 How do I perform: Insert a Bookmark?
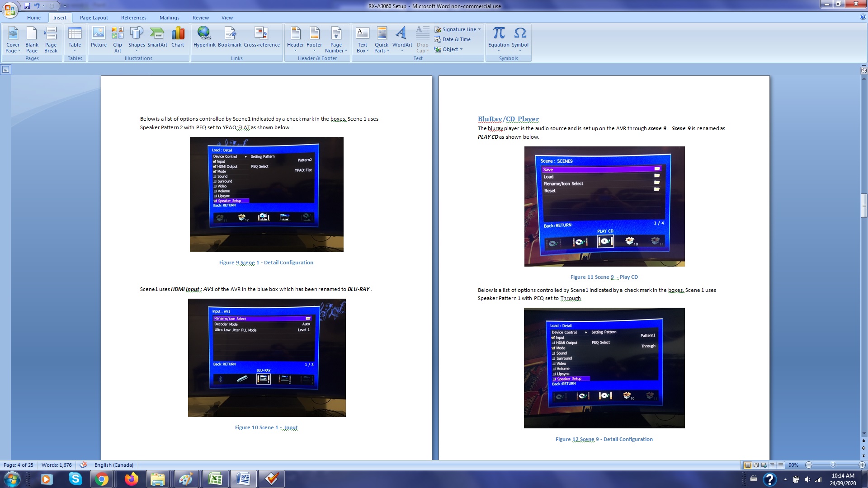pyautogui.click(x=230, y=37)
